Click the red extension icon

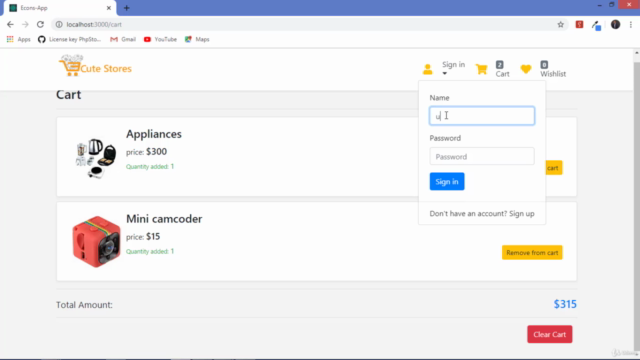(x=579, y=24)
